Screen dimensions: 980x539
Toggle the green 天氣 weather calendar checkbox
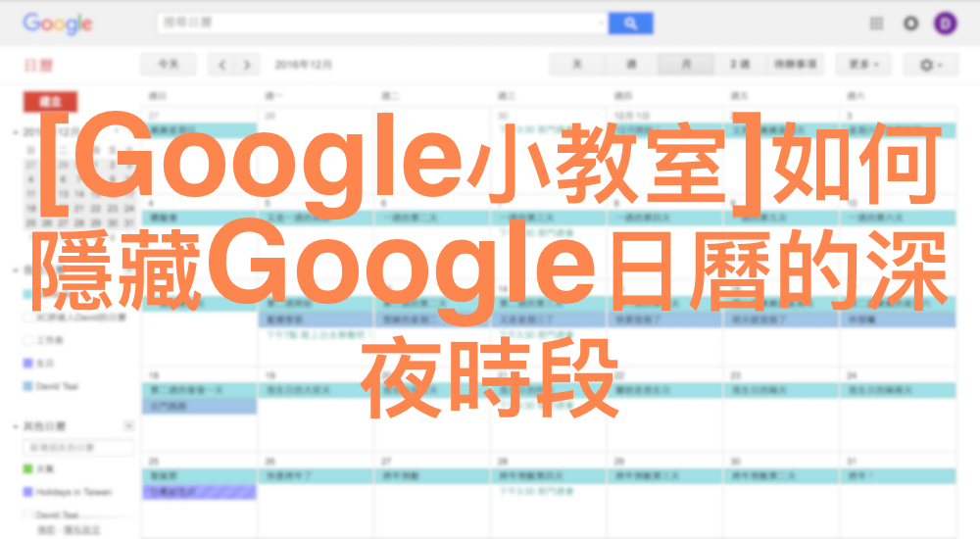click(27, 469)
